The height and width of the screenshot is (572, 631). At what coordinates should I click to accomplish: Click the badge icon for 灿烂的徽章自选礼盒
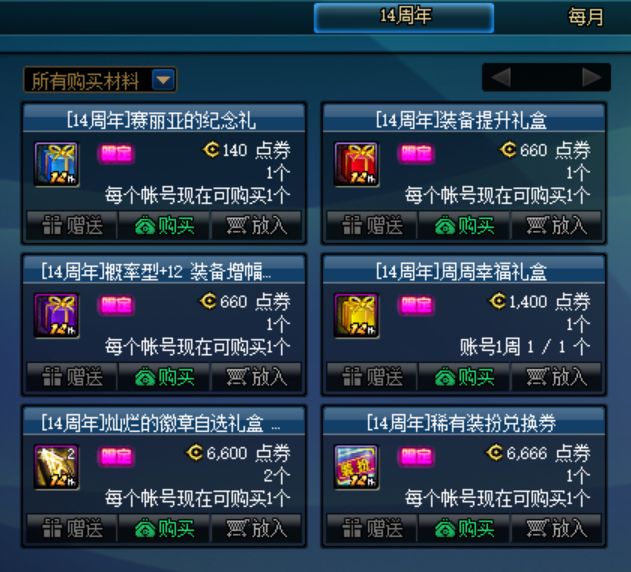(x=56, y=467)
